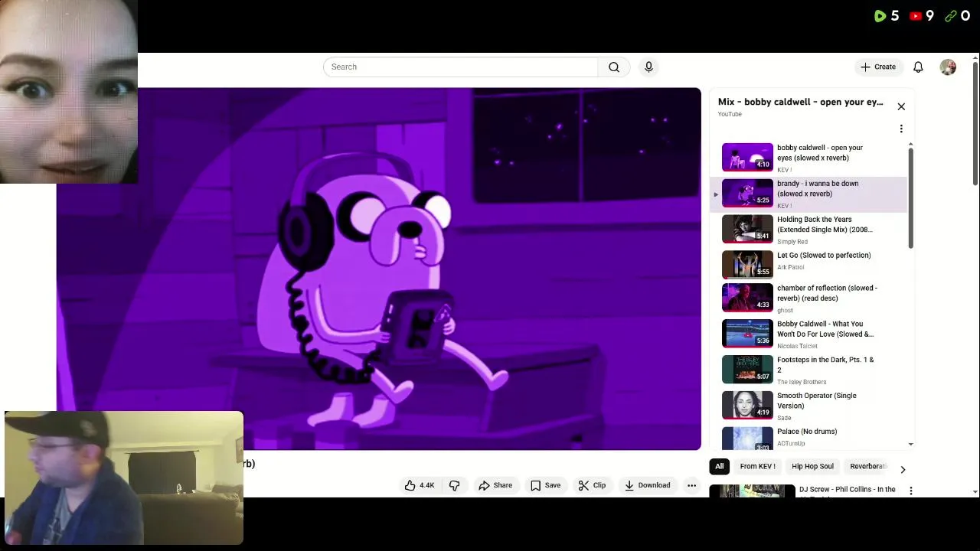Open options for DJ Screw video

911,491
